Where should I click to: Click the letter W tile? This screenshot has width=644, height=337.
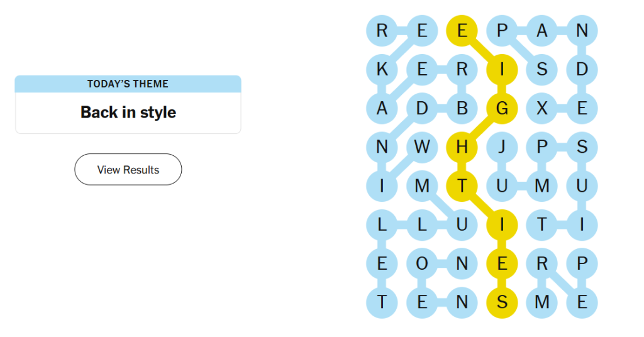point(422,147)
